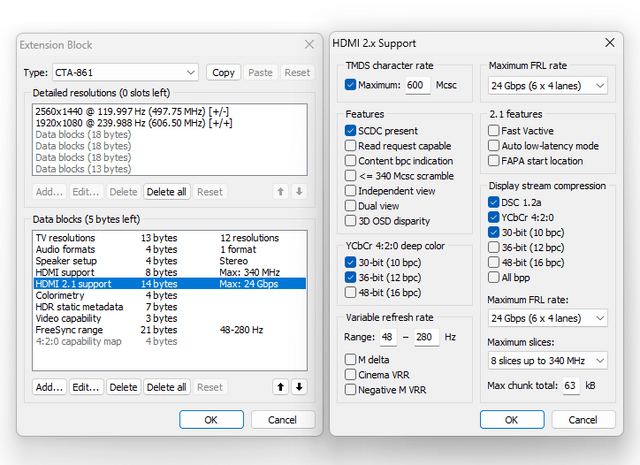Click Delete all under Data blocks

click(167, 387)
